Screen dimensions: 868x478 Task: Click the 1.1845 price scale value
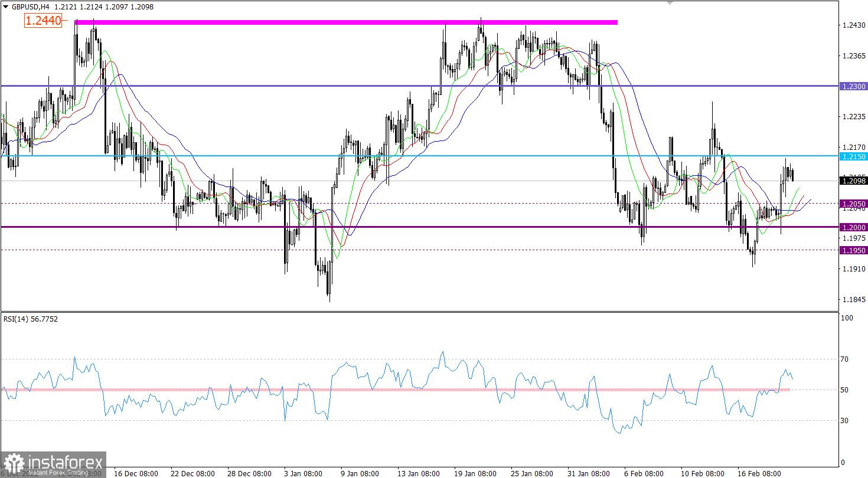(x=854, y=299)
